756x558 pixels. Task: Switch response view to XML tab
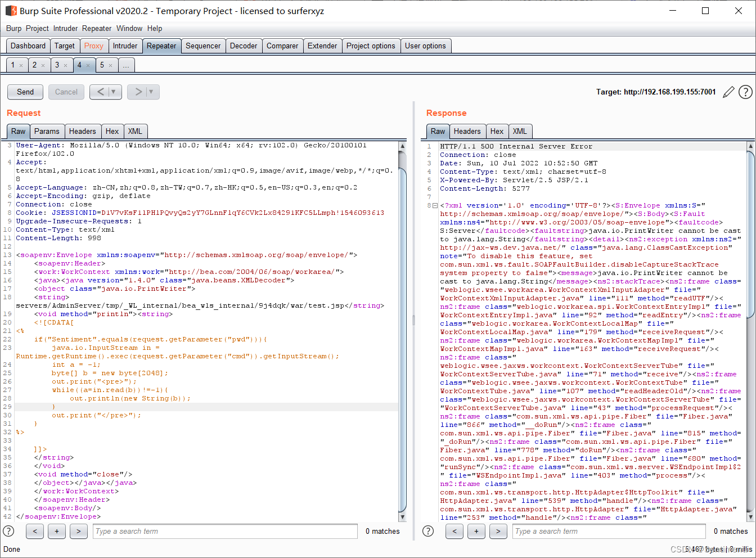(520, 131)
